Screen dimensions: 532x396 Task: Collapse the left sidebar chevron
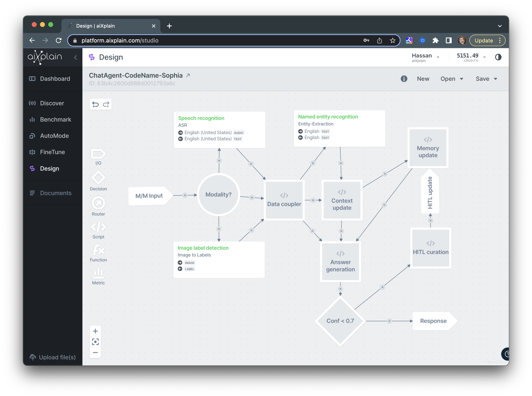pyautogui.click(x=75, y=57)
